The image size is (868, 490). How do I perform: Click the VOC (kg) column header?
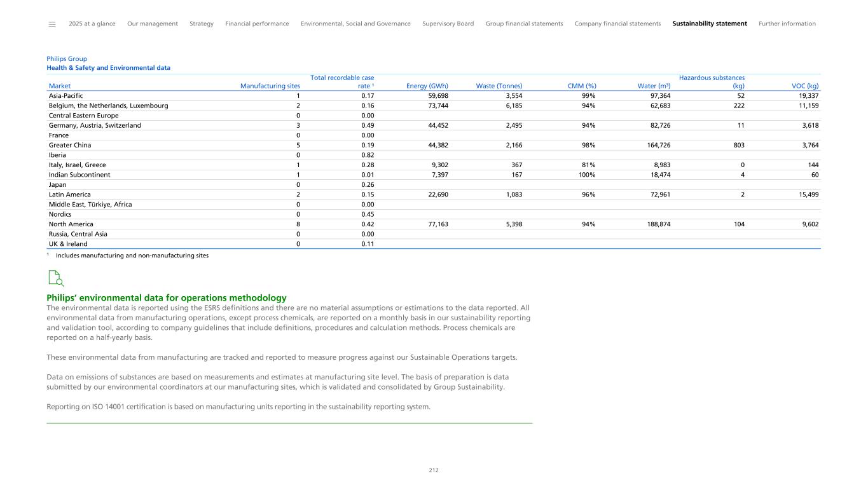point(804,86)
